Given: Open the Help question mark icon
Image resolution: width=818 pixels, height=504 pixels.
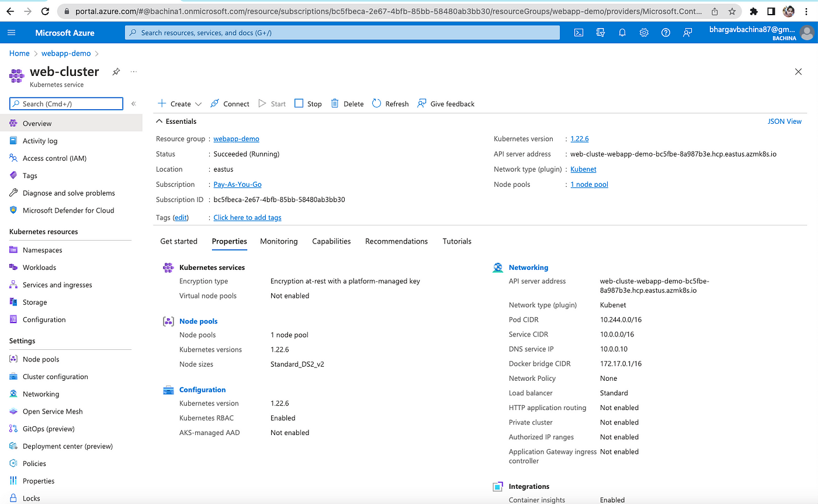Looking at the screenshot, I should [x=666, y=33].
